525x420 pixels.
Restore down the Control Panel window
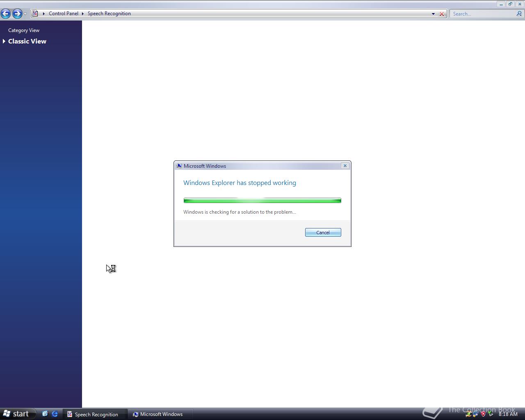[510, 4]
